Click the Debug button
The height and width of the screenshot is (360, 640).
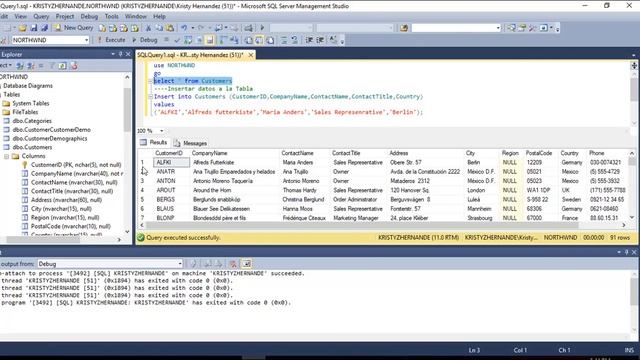[145, 40]
